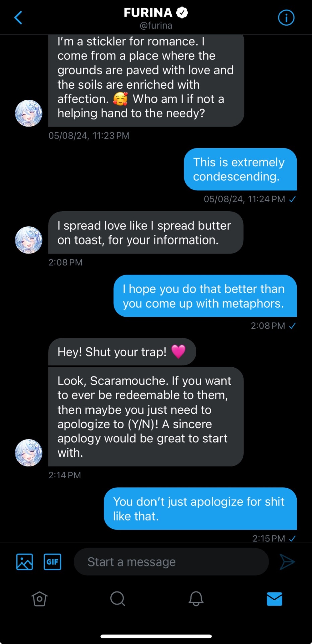Tap the "Hey! Shut your trap!" message
The height and width of the screenshot is (644, 312).
pyautogui.click(x=122, y=352)
